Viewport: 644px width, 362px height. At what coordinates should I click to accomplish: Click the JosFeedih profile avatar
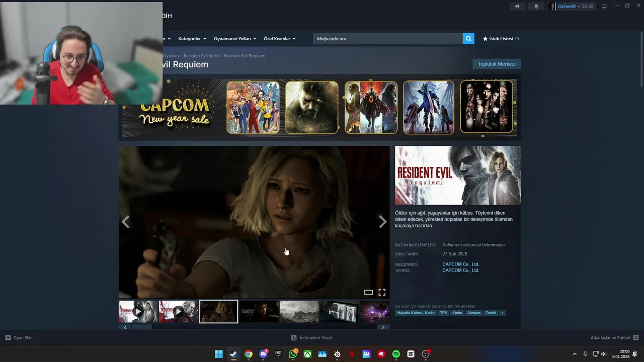pyautogui.click(x=552, y=6)
